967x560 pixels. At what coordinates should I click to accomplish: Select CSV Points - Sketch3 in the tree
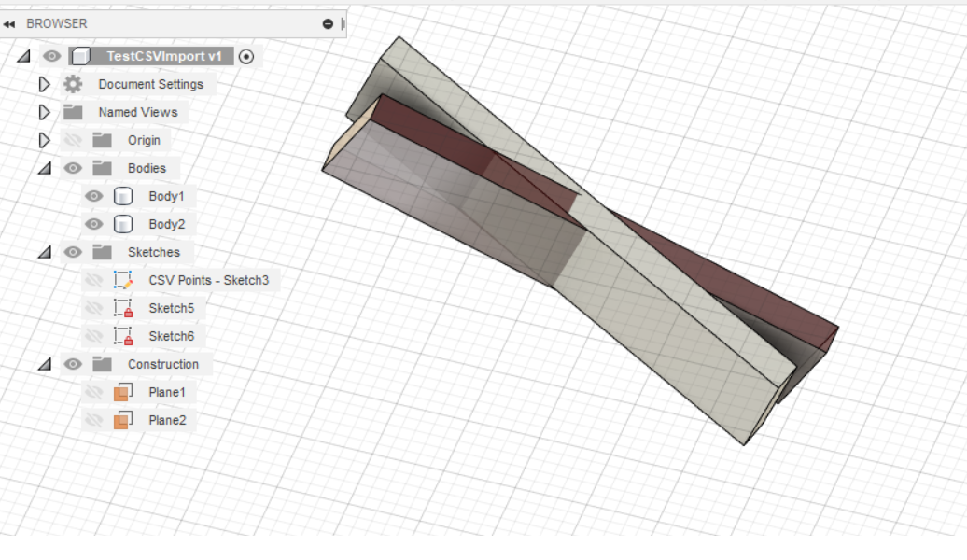pos(208,280)
